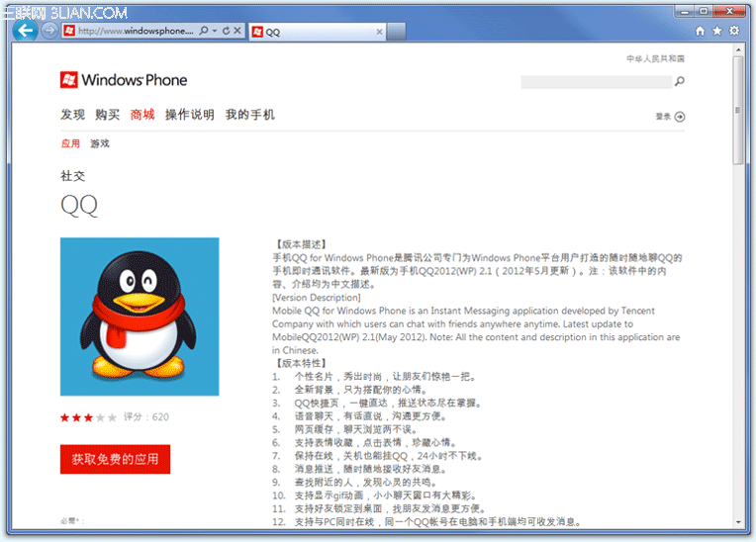756x542 pixels.
Task: Open Favorites star icon
Action: [x=717, y=32]
